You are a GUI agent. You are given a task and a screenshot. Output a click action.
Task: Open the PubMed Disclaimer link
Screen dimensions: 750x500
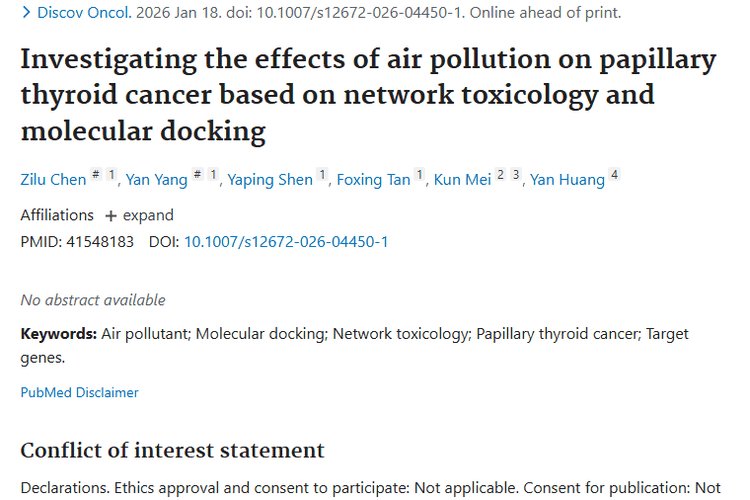tap(80, 393)
